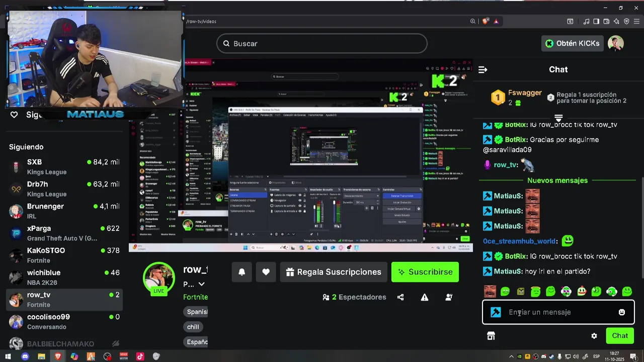Image resolution: width=644 pixels, height=362 pixels.
Task: Toggle notifications bell for row_tv
Action: tap(242, 272)
